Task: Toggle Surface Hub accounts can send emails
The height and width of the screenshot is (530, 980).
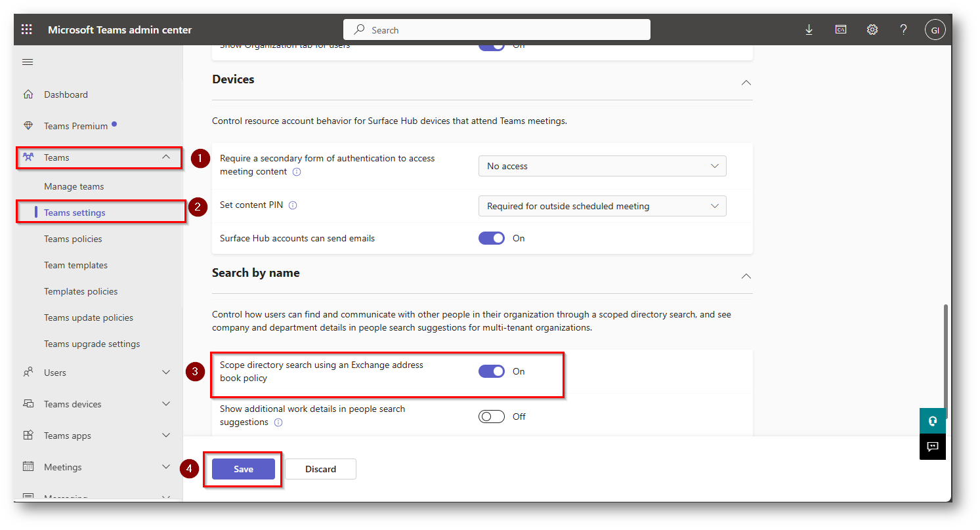Action: (x=492, y=238)
